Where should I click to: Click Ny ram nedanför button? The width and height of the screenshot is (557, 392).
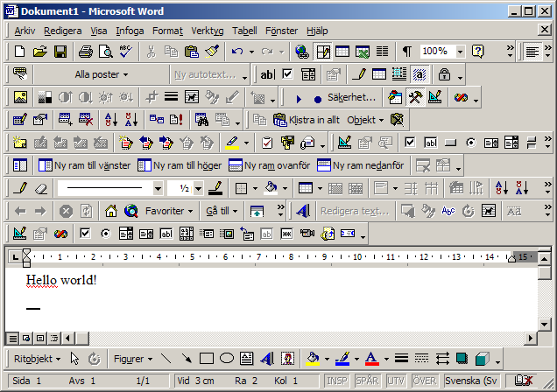tap(361, 165)
